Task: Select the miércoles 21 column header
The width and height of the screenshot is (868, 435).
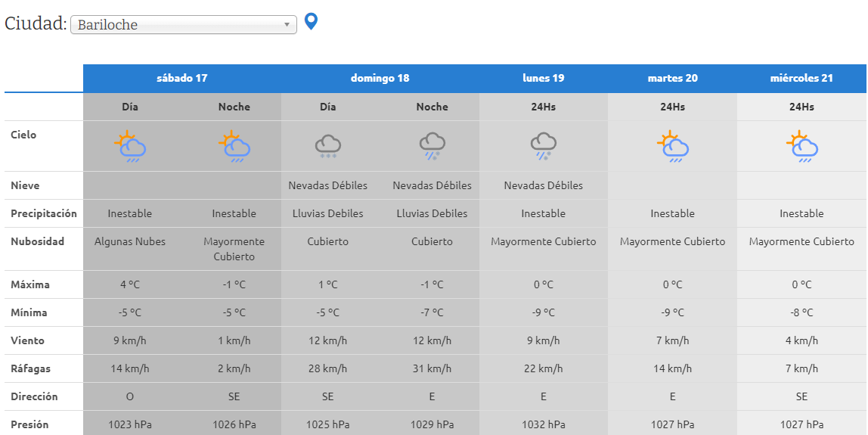Action: click(x=801, y=78)
